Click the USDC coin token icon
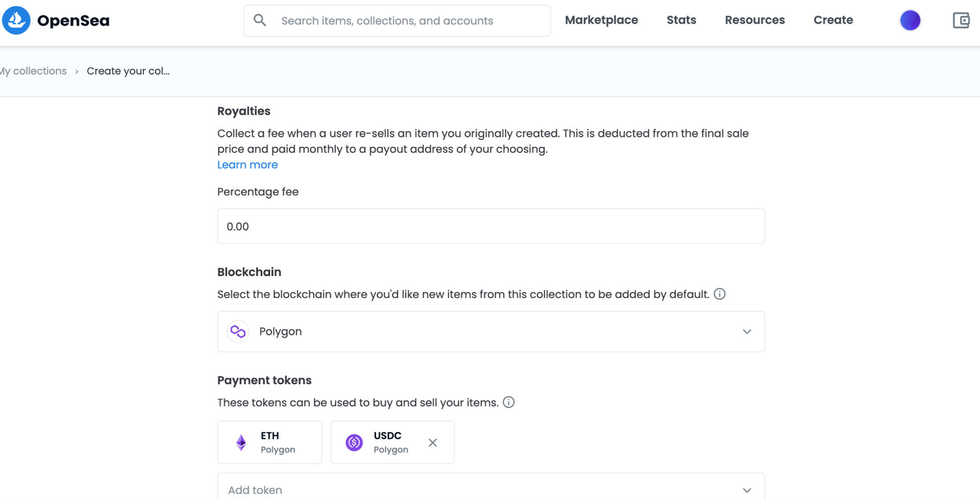 point(354,443)
